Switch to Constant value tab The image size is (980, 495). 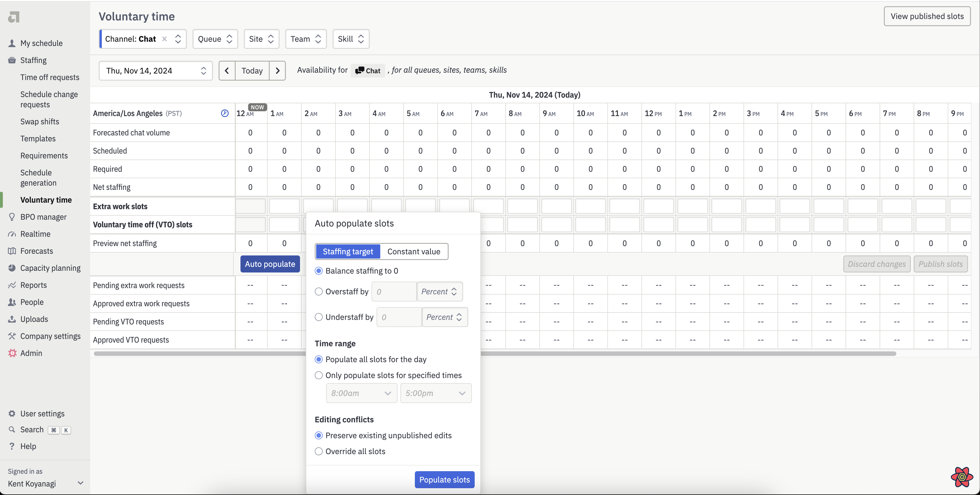click(x=413, y=251)
